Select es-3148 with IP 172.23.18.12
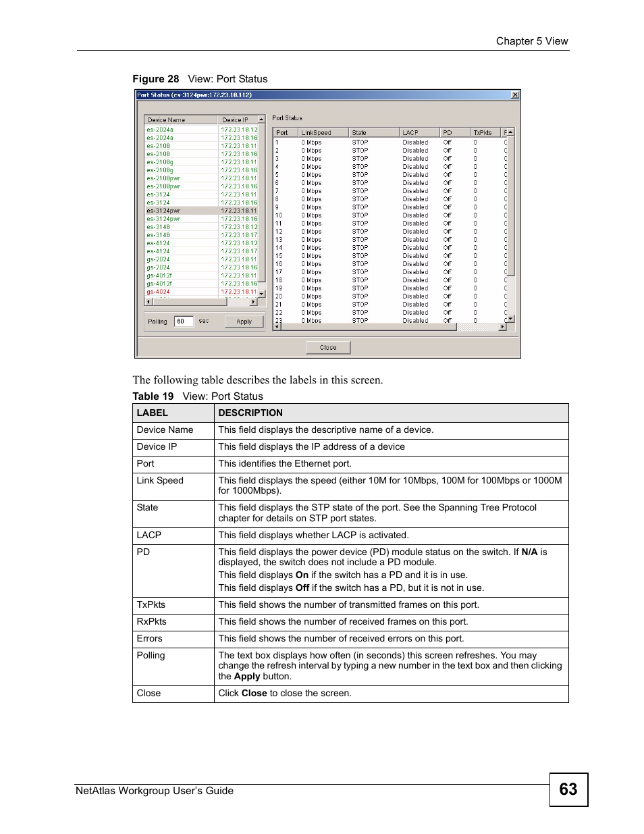This screenshot has width=644, height=834. coord(202,227)
